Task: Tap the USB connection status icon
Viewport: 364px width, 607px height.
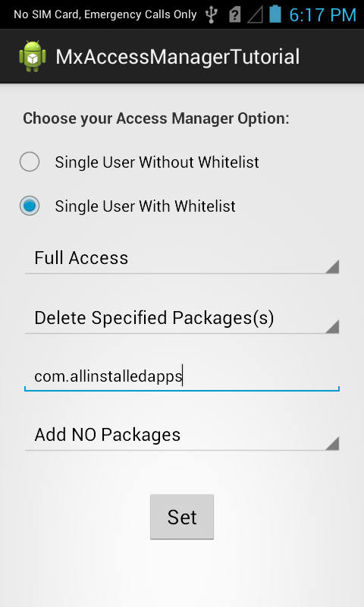Action: coord(212,14)
